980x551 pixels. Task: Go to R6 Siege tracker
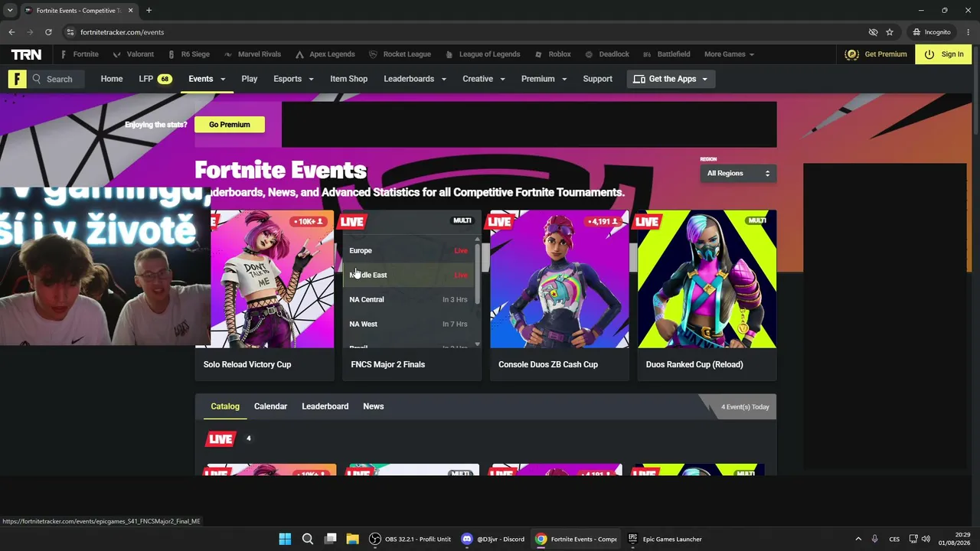188,54
